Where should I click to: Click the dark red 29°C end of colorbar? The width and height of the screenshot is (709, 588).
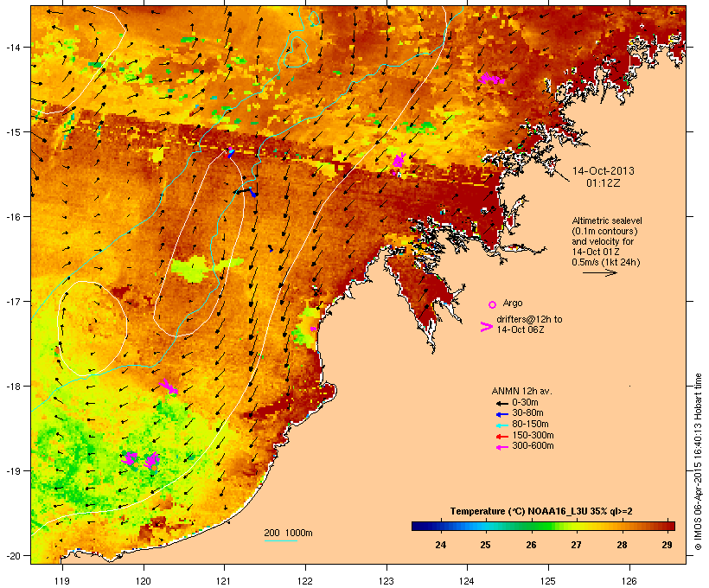pyautogui.click(x=669, y=526)
